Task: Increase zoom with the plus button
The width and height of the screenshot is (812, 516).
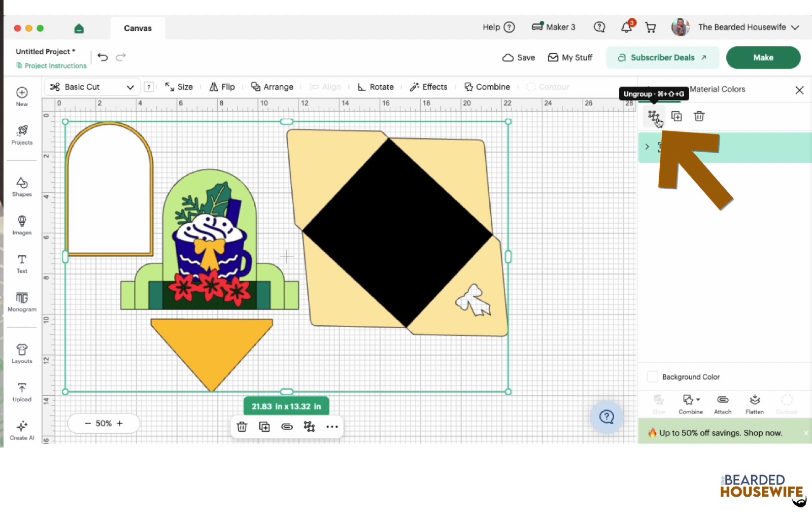Action: pos(120,423)
